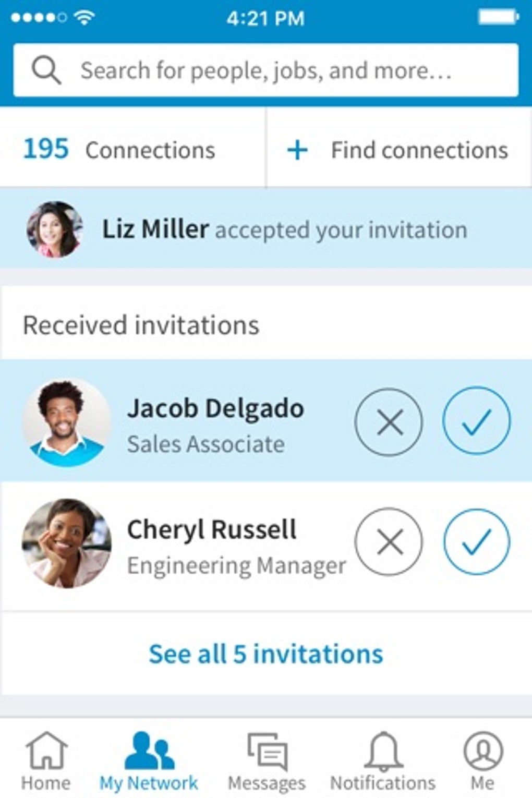This screenshot has height=798, width=532.
Task: Open the Messages tab
Action: pyautogui.click(x=267, y=760)
